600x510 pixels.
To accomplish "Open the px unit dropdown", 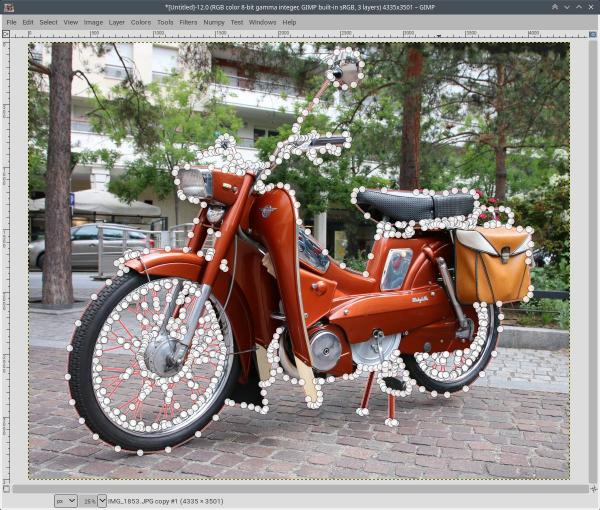I will point(66,501).
